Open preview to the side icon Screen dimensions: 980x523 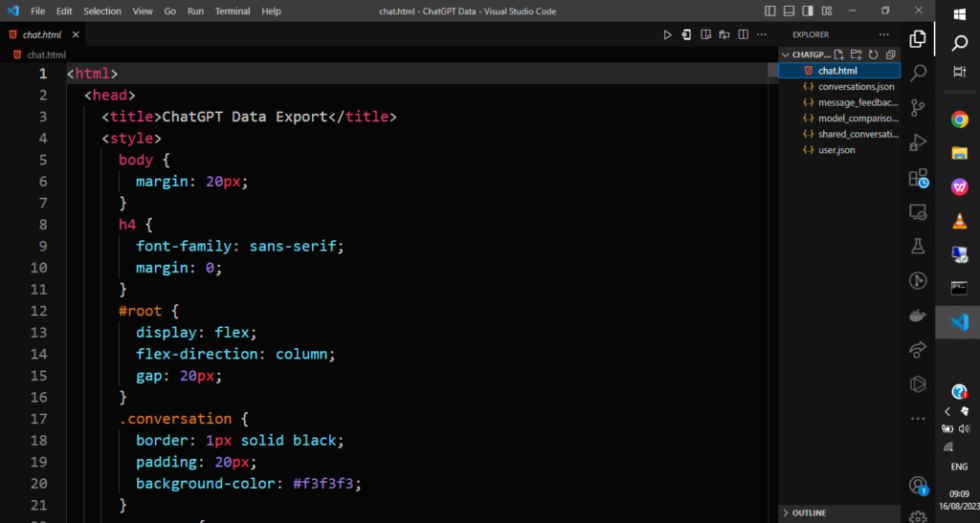(705, 35)
